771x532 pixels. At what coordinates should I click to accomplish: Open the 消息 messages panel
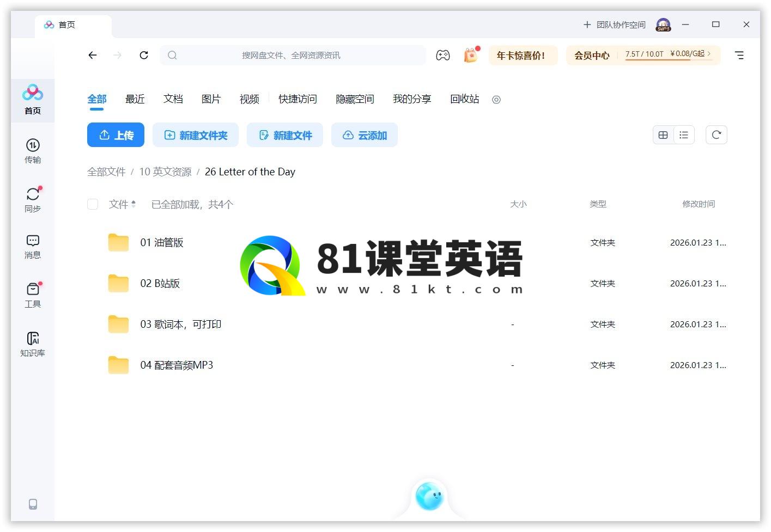tap(33, 247)
